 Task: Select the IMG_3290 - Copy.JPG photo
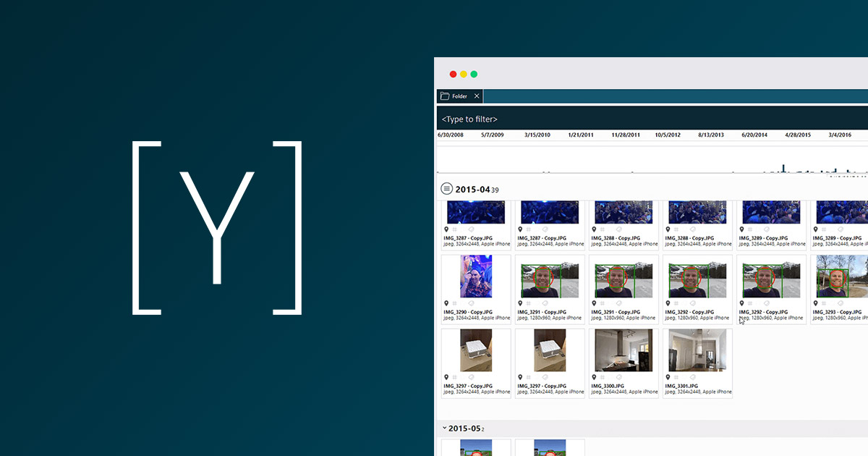[476, 276]
